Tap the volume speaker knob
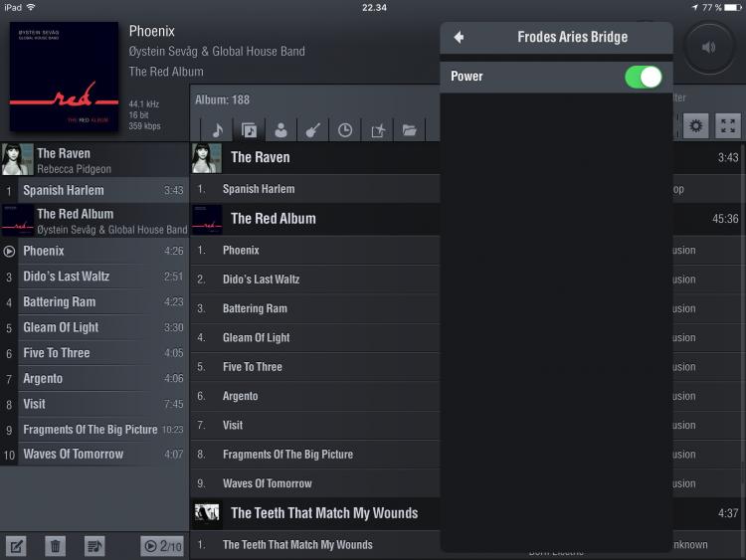This screenshot has width=746, height=560. 709,47
